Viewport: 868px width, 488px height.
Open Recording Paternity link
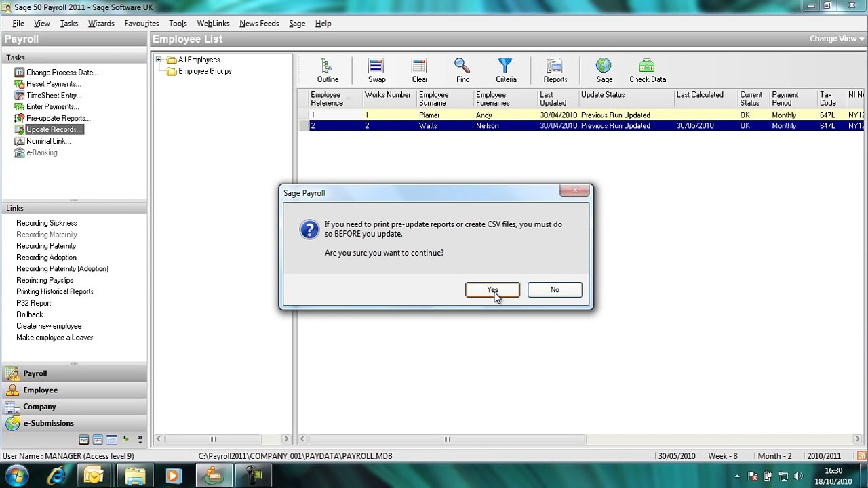tap(46, 246)
